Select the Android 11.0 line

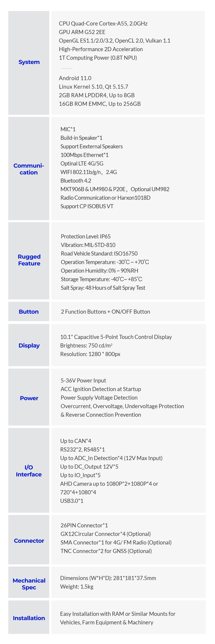[75, 78]
